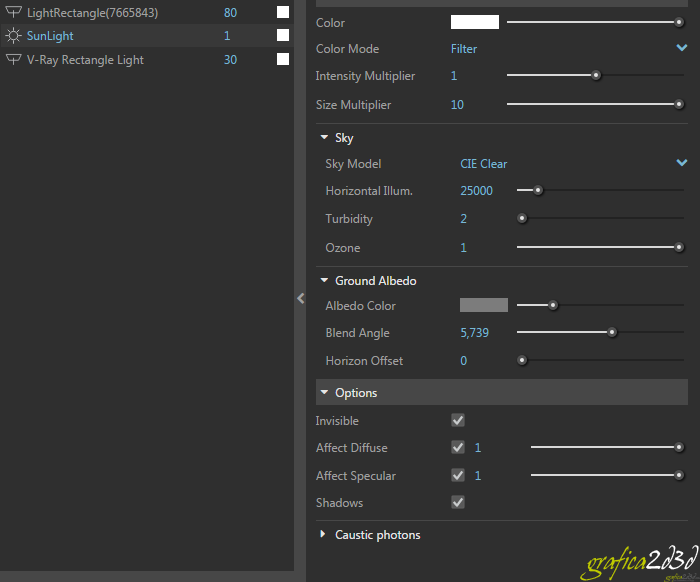
Task: Toggle white square next to SunLight
Action: click(283, 36)
